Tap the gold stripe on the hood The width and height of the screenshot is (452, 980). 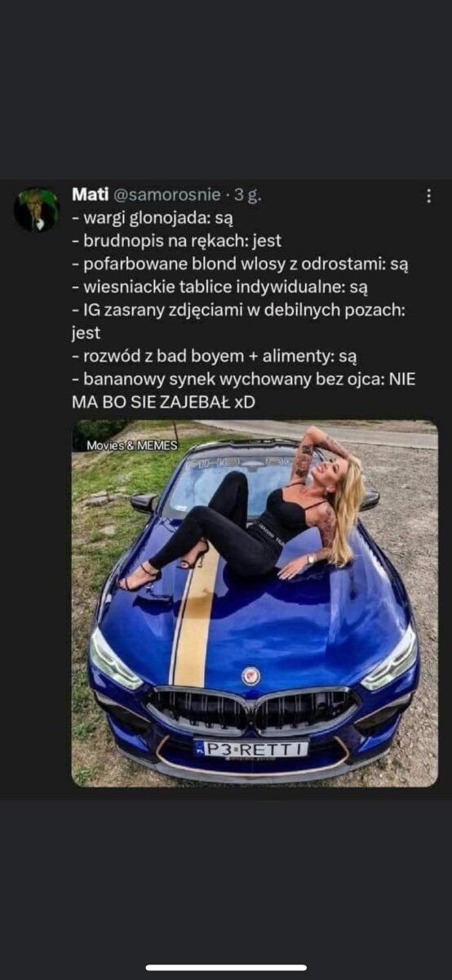coord(194,621)
